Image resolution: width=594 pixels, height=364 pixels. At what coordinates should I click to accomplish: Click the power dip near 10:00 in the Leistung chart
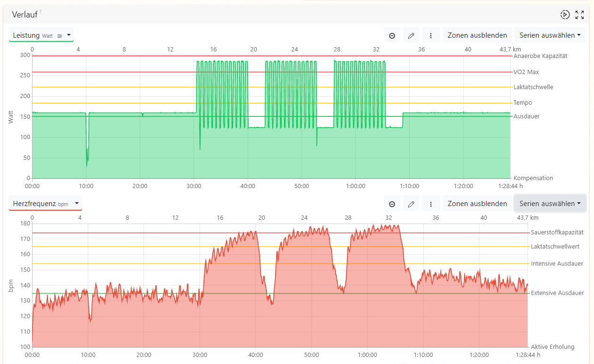[x=87, y=158]
